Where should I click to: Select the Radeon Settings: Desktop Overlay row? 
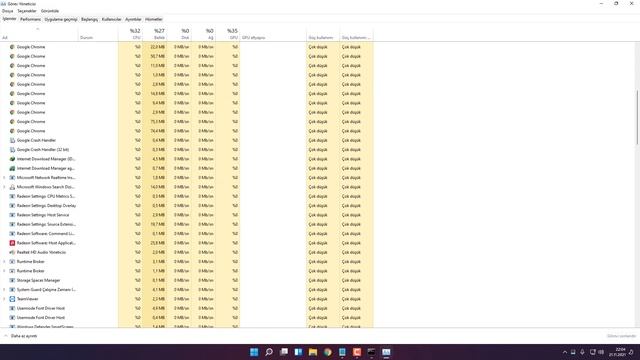tap(187, 206)
